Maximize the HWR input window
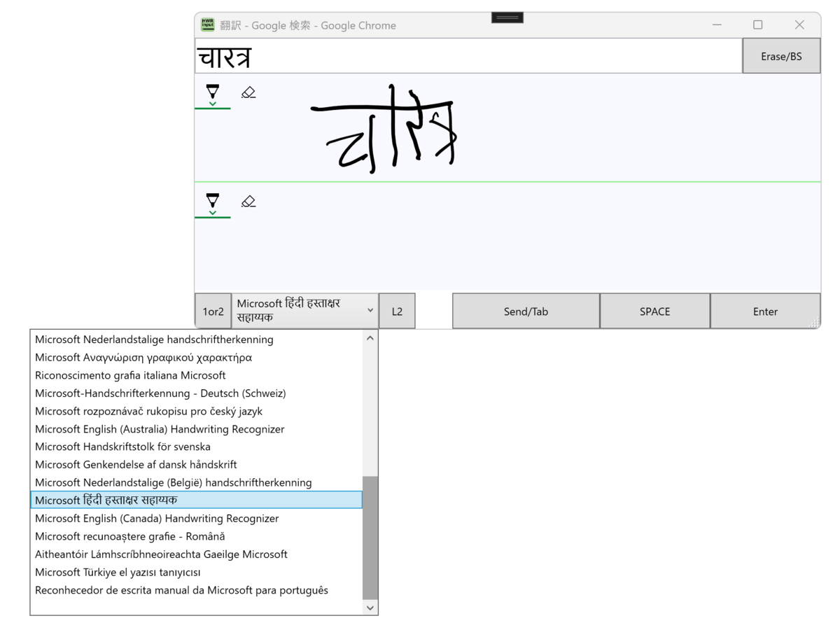This screenshot has width=840, height=623. click(x=757, y=24)
